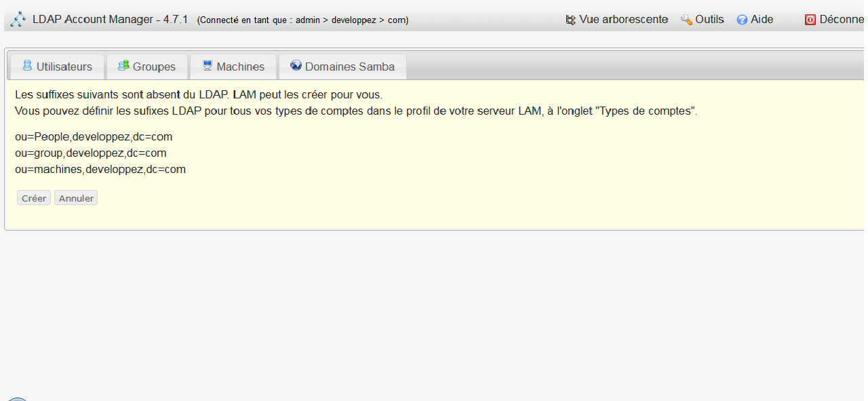Click the wrench icon beside Outils
The height and width of the screenshot is (401, 868).
(x=686, y=20)
